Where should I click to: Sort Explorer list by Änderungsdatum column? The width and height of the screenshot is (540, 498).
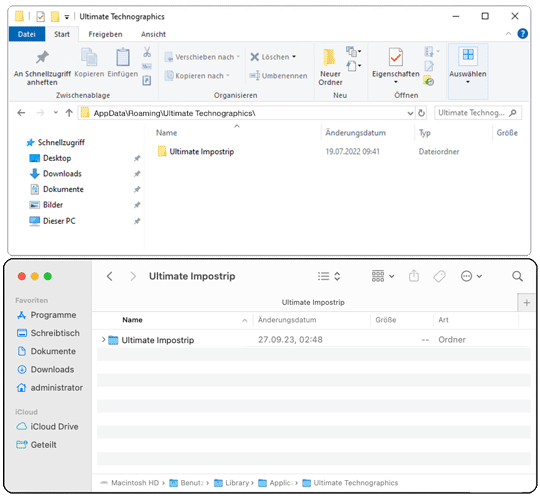355,133
